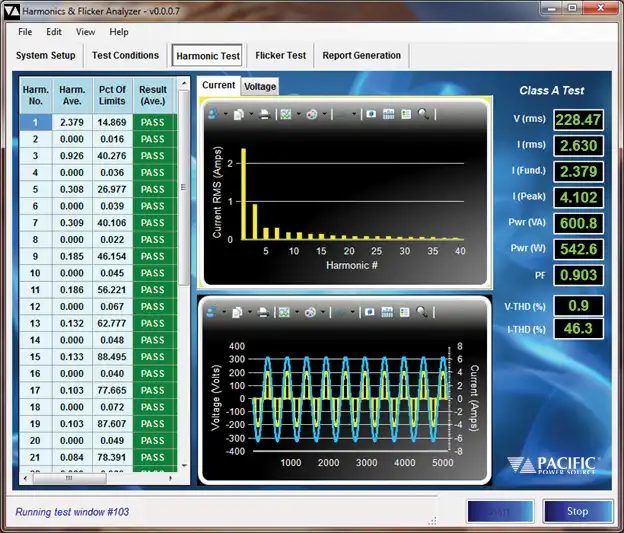Screen dimensions: 624x533
Task: Click the copy icon above the harmonic bar chart
Action: point(237,114)
